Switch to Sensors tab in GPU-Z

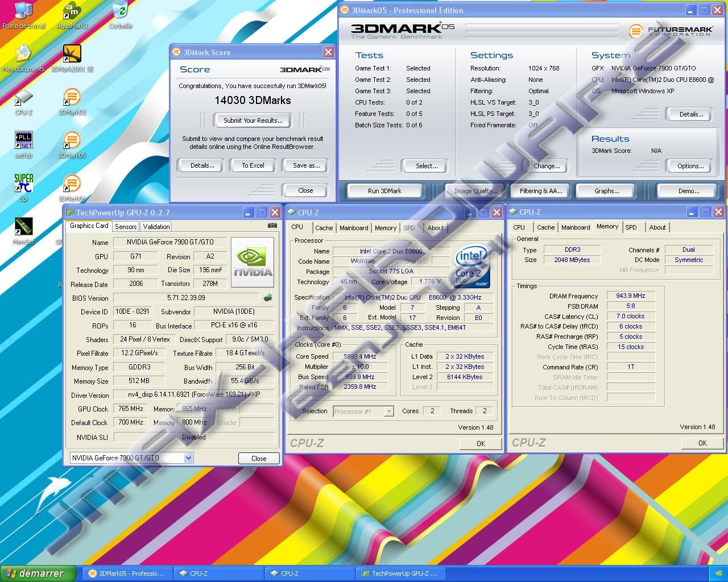click(x=126, y=226)
